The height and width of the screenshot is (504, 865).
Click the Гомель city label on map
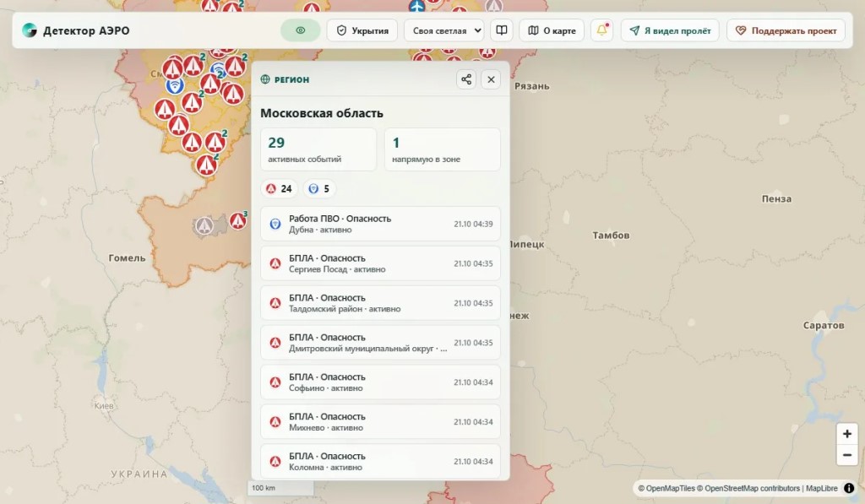coord(127,257)
